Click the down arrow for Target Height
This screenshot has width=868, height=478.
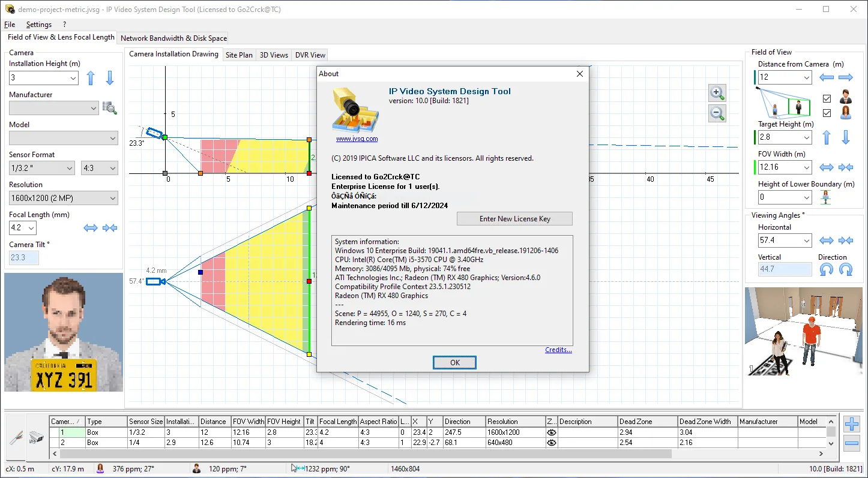[x=846, y=137]
